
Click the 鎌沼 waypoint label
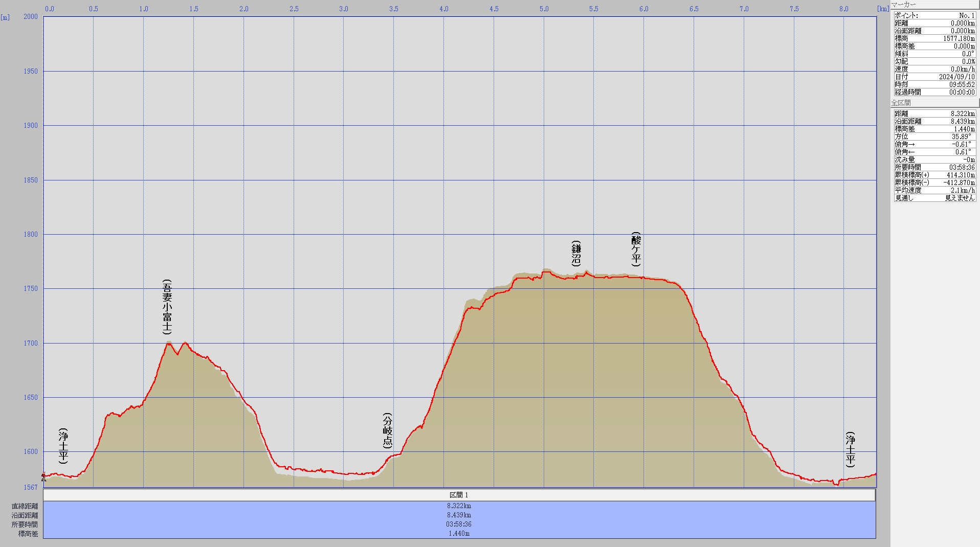point(576,253)
